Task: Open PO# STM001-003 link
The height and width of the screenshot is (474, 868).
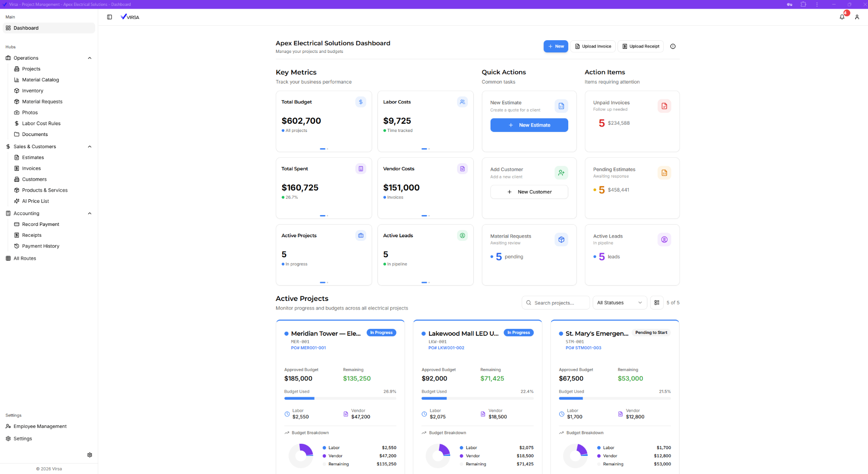Action: (x=583, y=348)
